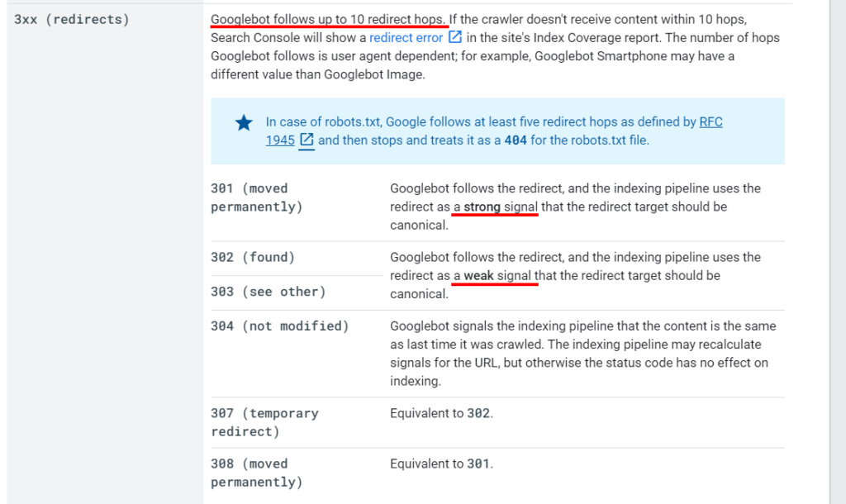The image size is (846, 504).
Task: Click the "302 (found)" status label
Action: point(253,258)
